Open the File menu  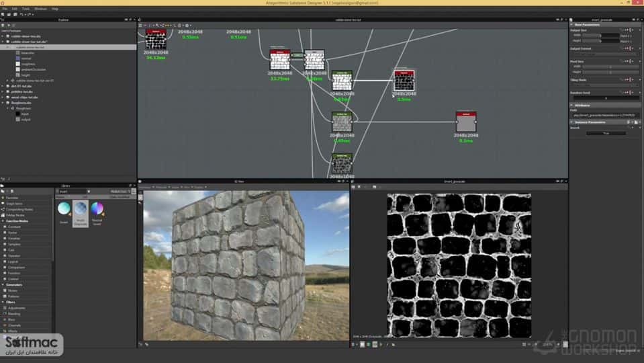point(5,9)
